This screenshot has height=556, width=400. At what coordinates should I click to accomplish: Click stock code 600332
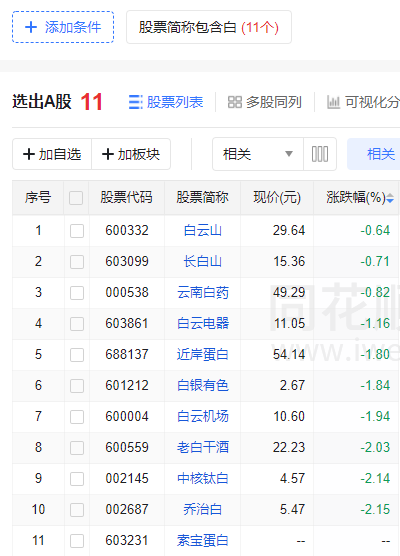pyautogui.click(x=127, y=230)
